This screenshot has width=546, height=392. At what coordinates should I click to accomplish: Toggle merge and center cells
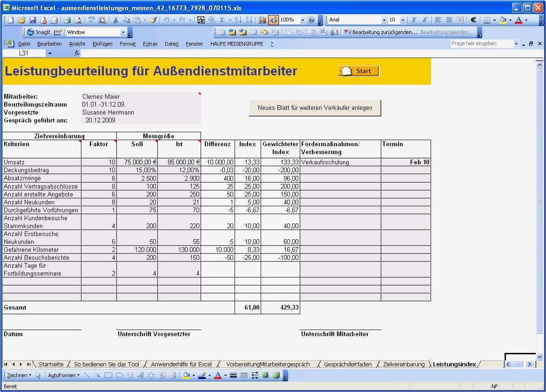point(459,20)
